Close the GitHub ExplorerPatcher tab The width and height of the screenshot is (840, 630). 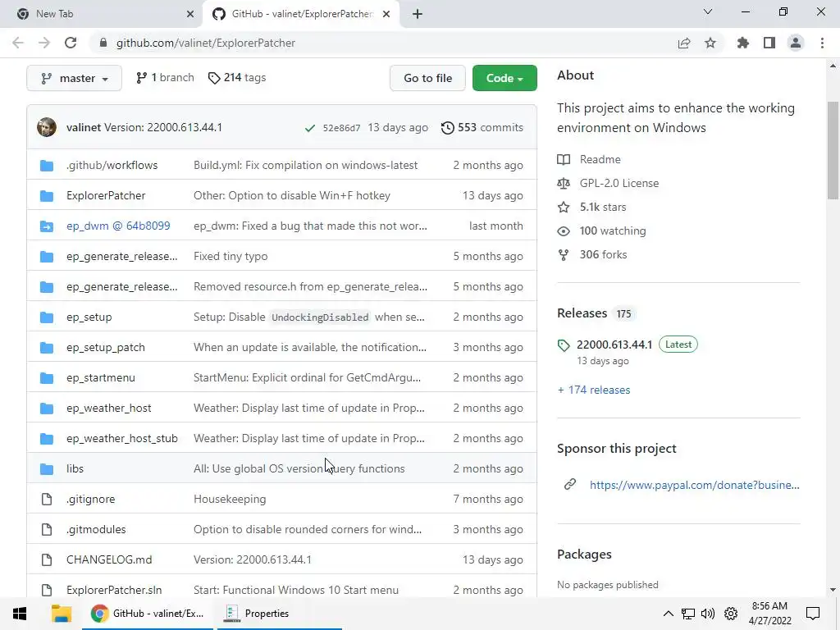pyautogui.click(x=386, y=14)
